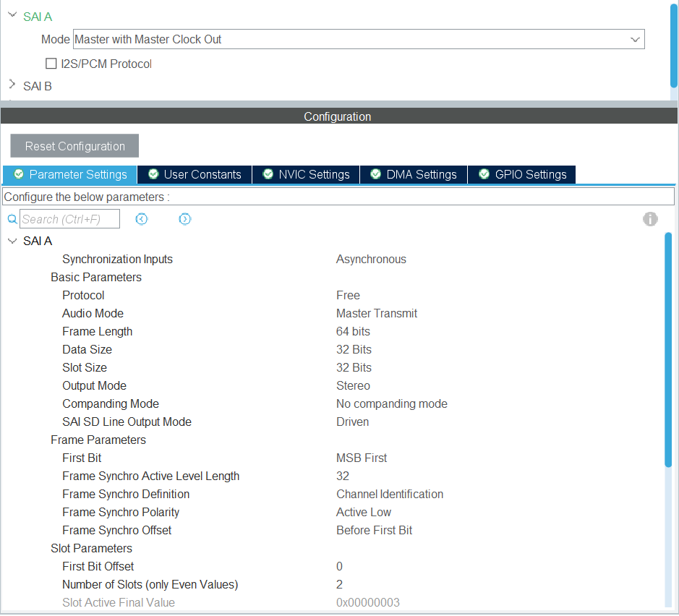Collapse the SAI A mode section
The image size is (679, 616).
tap(12, 15)
